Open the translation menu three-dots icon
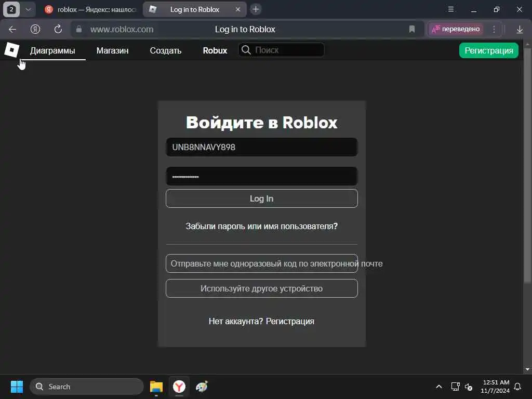This screenshot has width=532, height=399. 494,29
